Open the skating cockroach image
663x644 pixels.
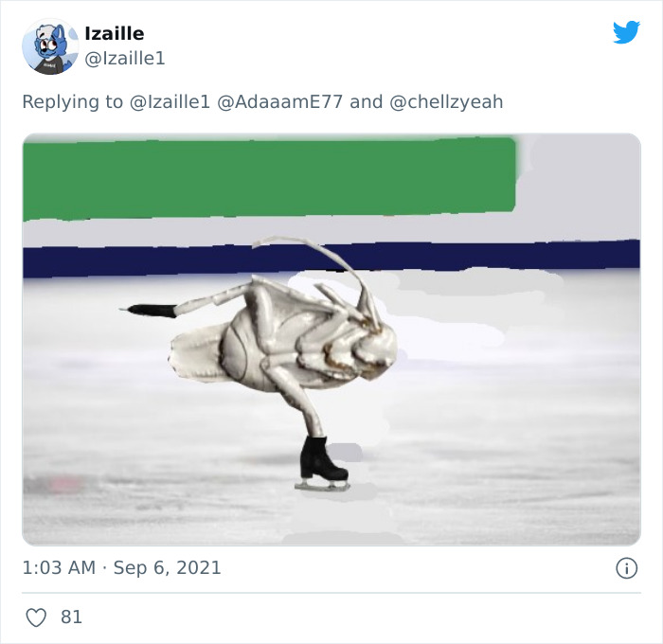(331, 379)
